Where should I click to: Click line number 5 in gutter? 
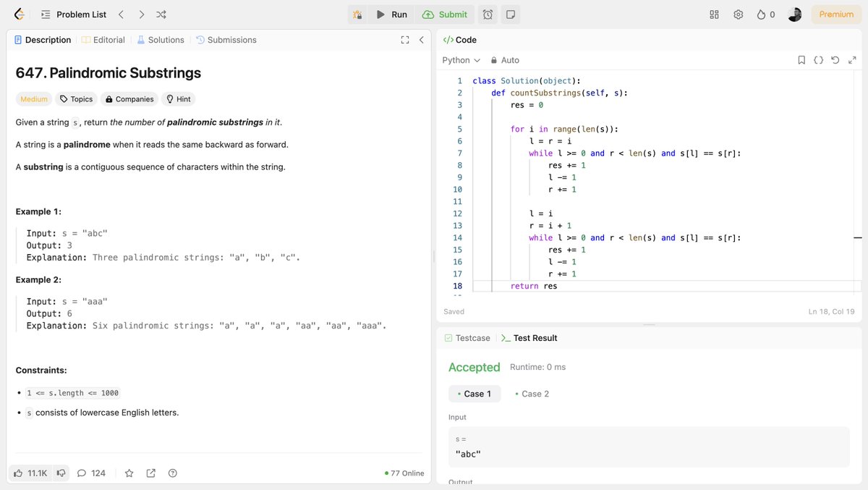pyautogui.click(x=459, y=129)
